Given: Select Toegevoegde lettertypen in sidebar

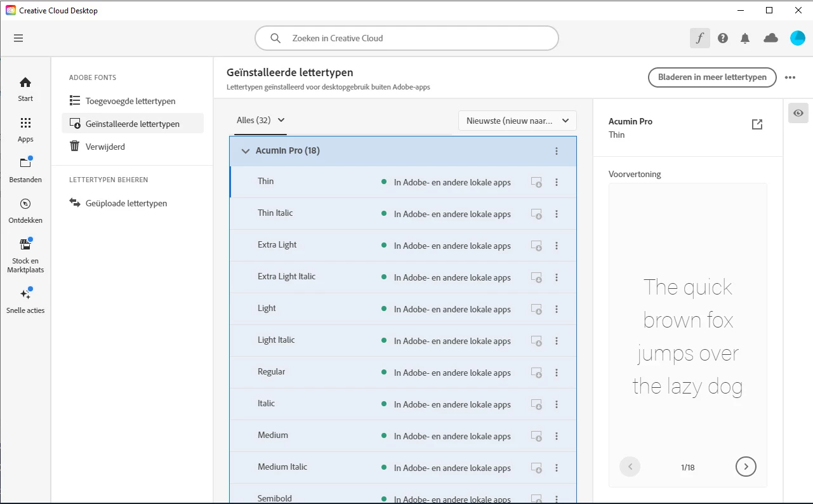Looking at the screenshot, I should 132,101.
